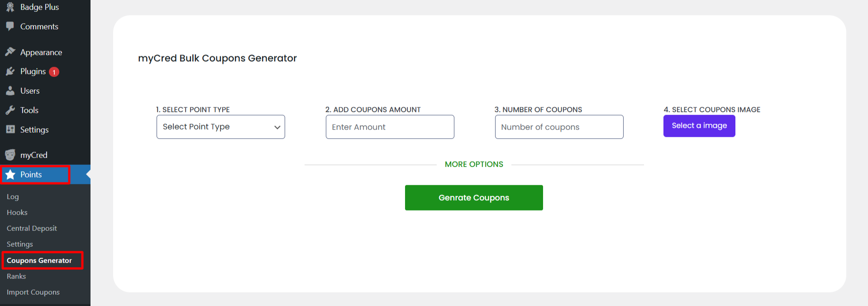This screenshot has width=868, height=306.
Task: Go to Central Deposit page
Action: 32,229
